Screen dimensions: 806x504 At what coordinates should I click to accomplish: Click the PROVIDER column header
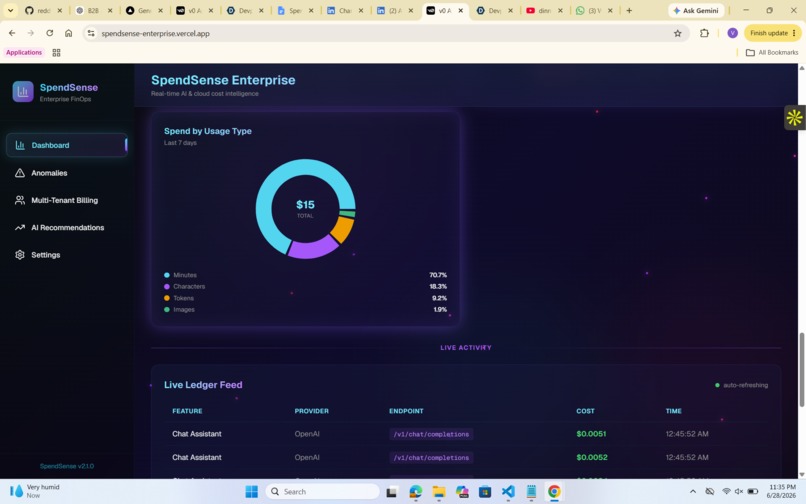tap(312, 411)
